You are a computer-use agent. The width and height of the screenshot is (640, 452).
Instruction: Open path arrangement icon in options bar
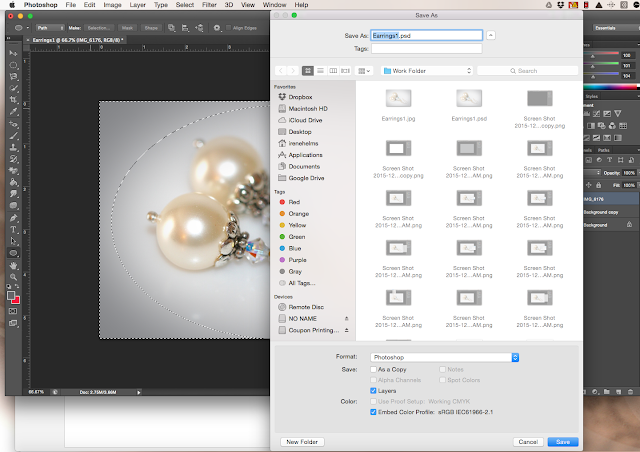[199, 28]
